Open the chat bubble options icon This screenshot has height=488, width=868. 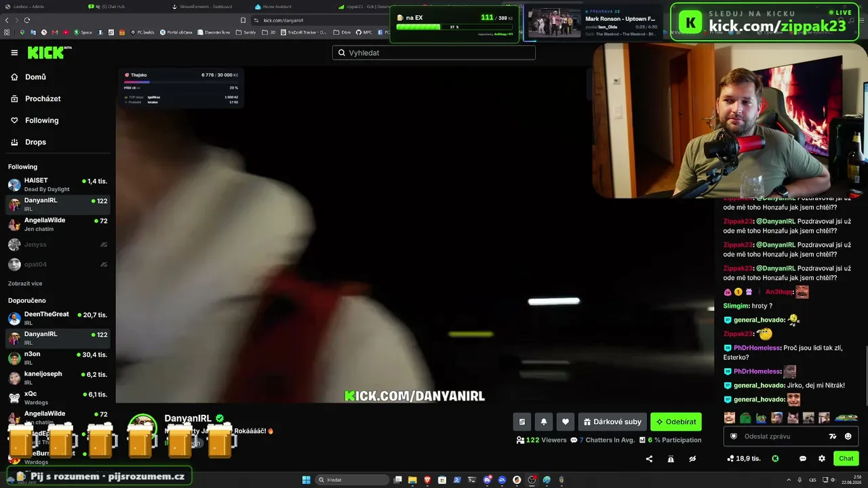click(803, 459)
